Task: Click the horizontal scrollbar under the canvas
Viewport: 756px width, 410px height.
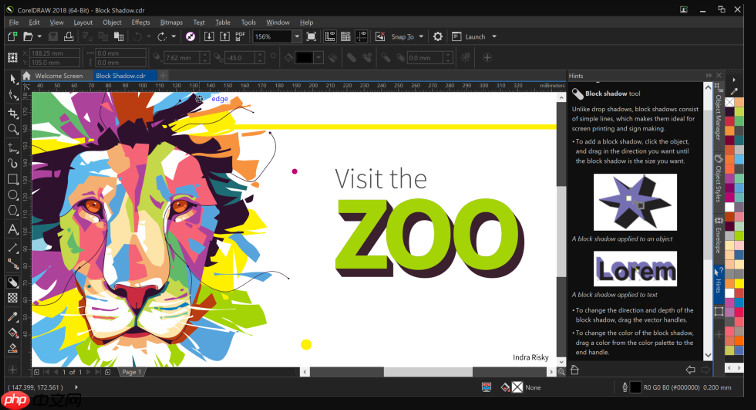Action: [x=428, y=372]
